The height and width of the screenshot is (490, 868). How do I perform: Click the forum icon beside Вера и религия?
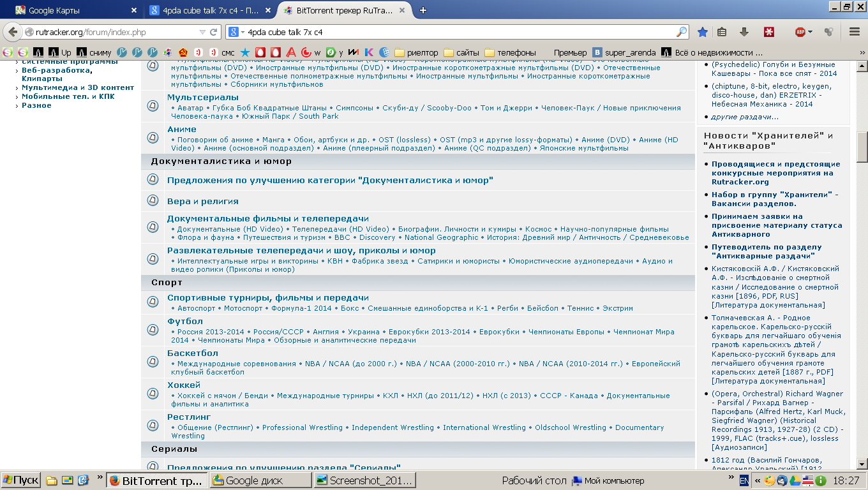(x=153, y=200)
